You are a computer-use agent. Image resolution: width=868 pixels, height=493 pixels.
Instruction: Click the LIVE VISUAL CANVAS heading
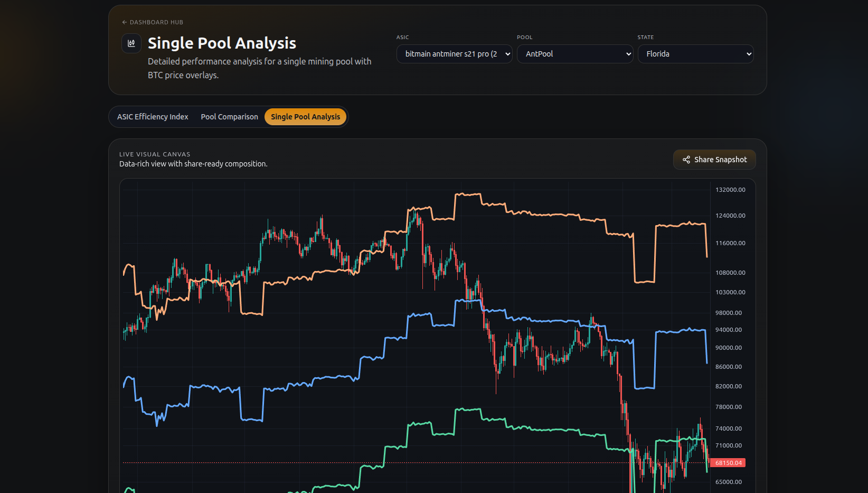click(155, 154)
